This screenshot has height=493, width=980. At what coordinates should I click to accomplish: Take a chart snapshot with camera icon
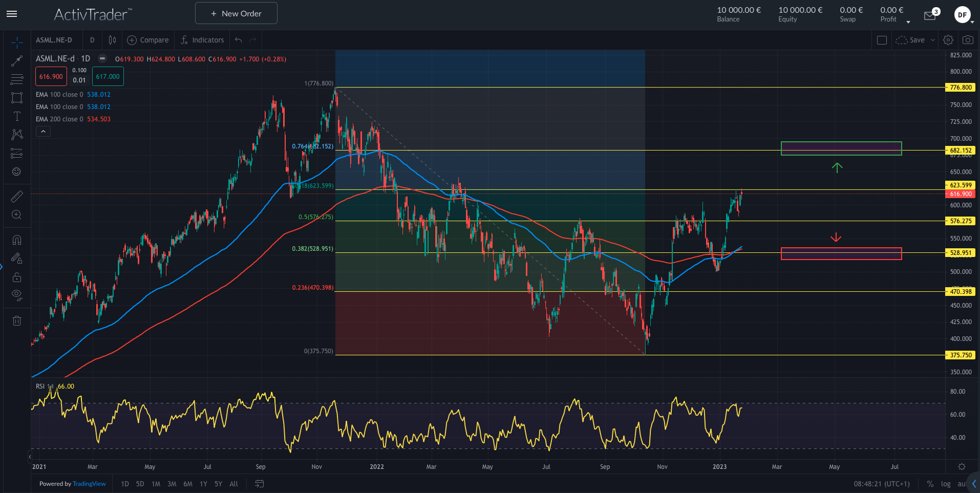pyautogui.click(x=968, y=40)
